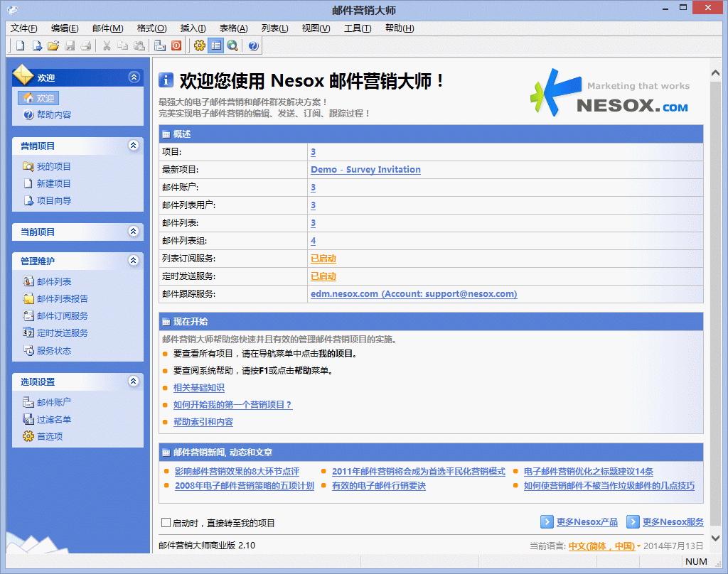
Task: Toggle the navigation panel toolbar icon
Action: point(216,45)
